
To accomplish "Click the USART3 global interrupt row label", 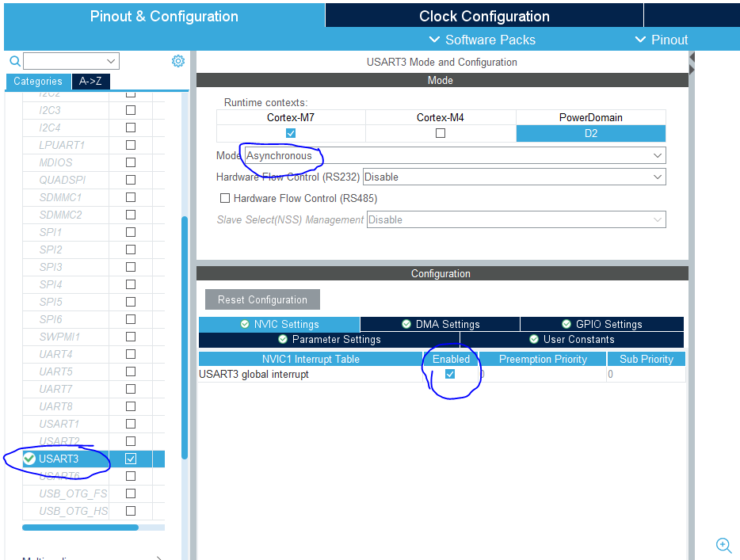I will 254,374.
